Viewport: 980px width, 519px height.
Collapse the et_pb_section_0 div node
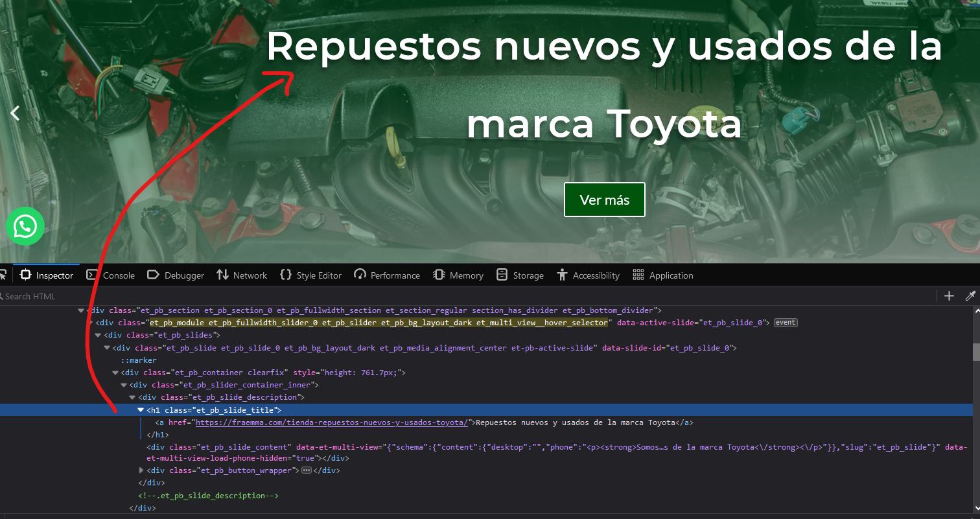click(81, 310)
